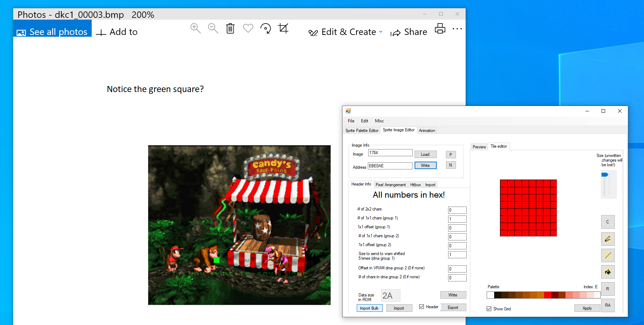Select the paint bucket fill tool

[x=608, y=272]
